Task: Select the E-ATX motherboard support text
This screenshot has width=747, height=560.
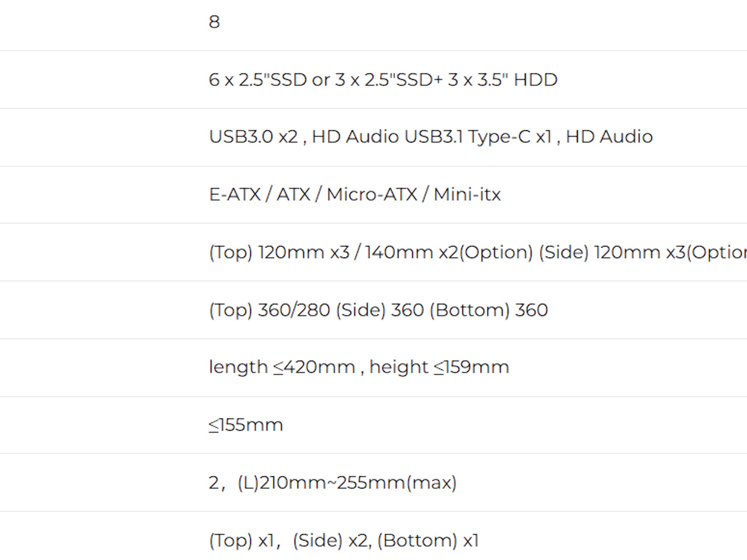Action: pos(235,194)
